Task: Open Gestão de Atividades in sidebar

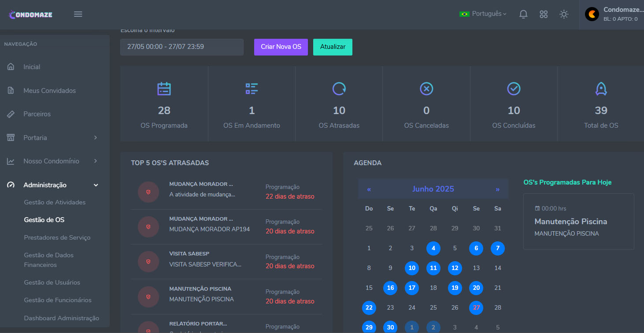Action: tap(55, 203)
